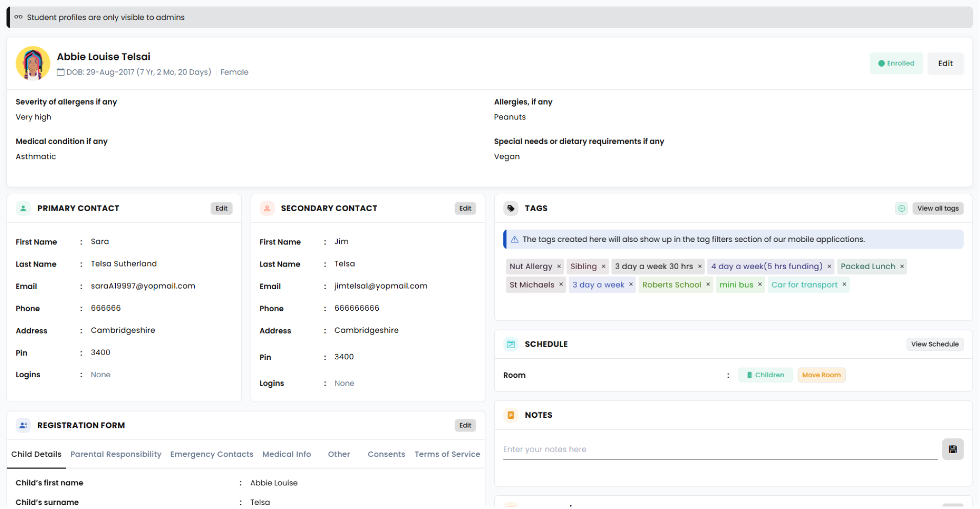Add a new tag with plus icon
The width and height of the screenshot is (980, 509).
[x=902, y=209]
